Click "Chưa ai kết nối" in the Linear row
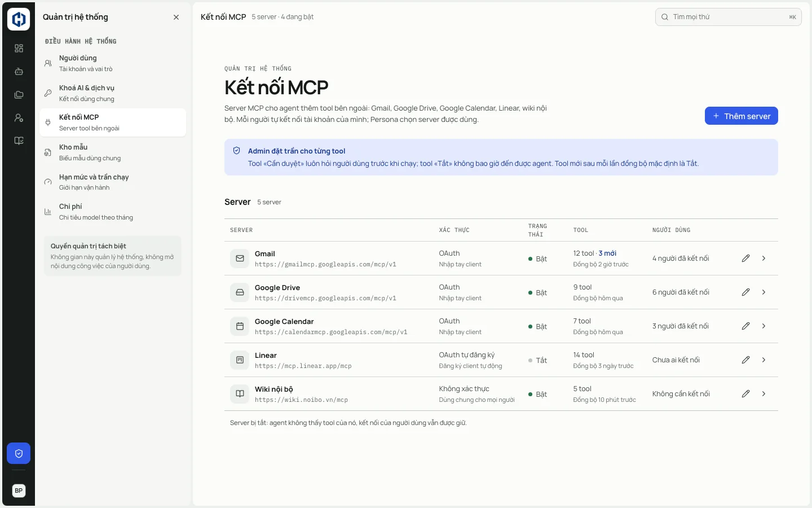The image size is (812, 508). (x=676, y=360)
